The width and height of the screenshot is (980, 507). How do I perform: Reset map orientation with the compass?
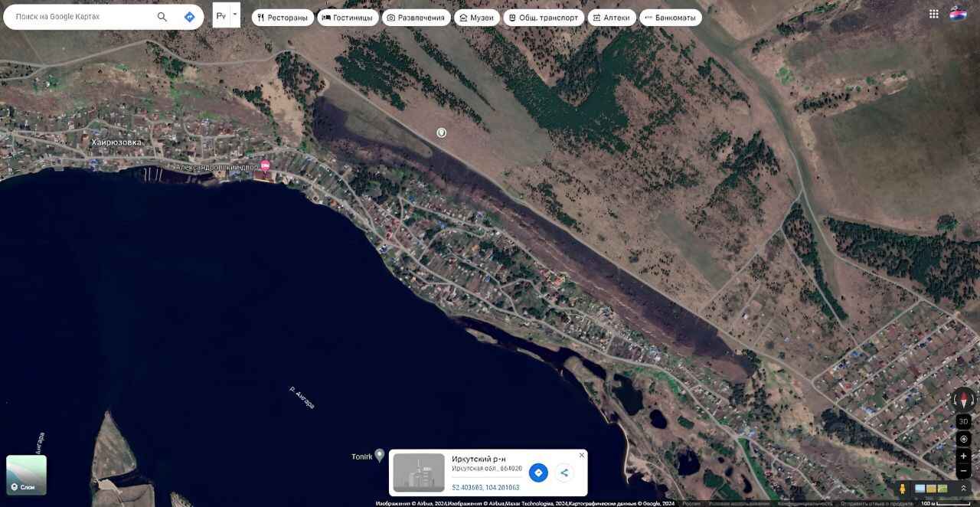(964, 400)
